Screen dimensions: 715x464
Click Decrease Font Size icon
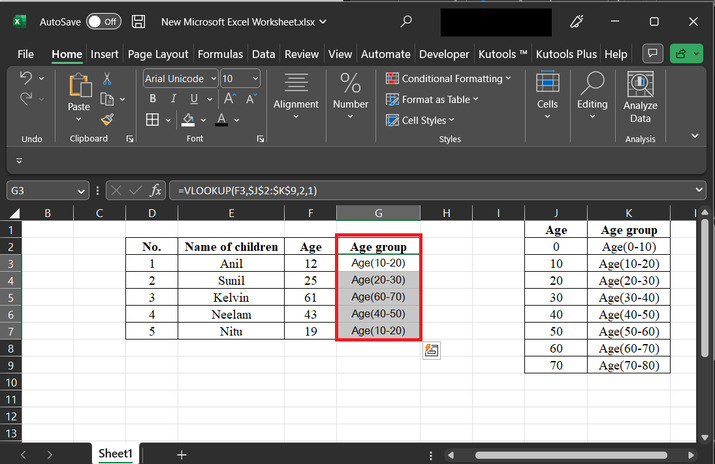point(251,98)
